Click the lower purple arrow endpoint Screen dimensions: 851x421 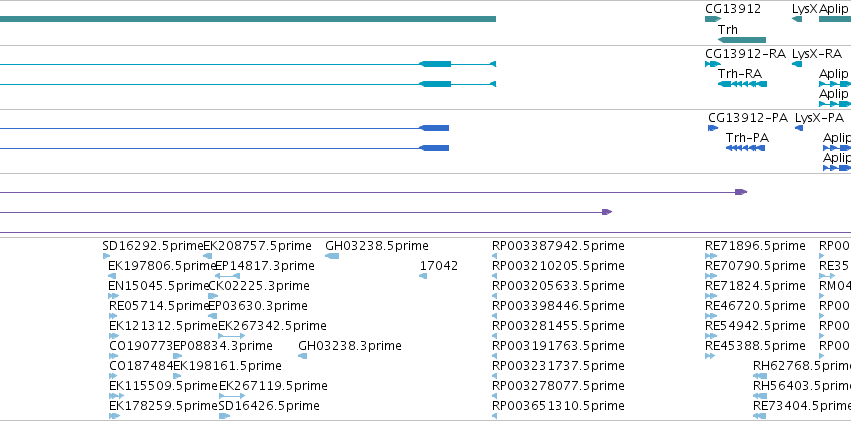(x=607, y=212)
